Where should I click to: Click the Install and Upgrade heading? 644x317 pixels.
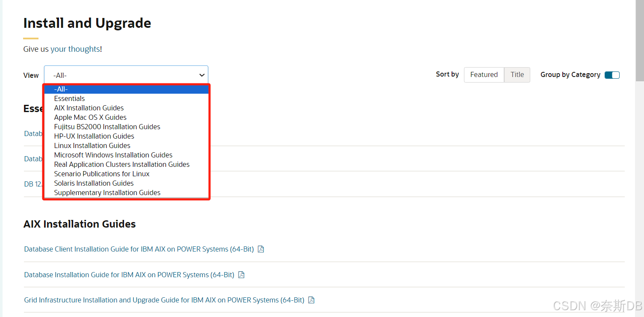pyautogui.click(x=87, y=23)
